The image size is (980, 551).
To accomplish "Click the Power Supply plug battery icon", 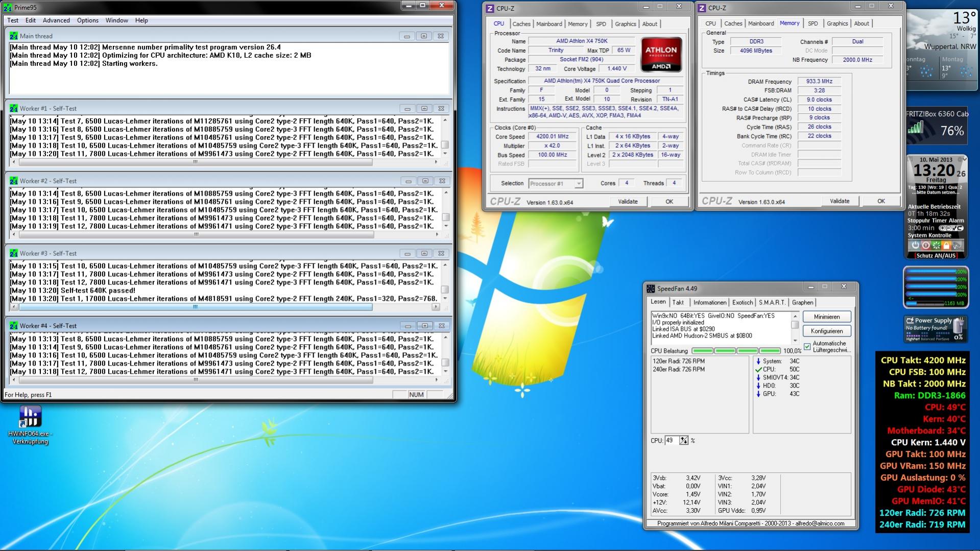I will [958, 325].
